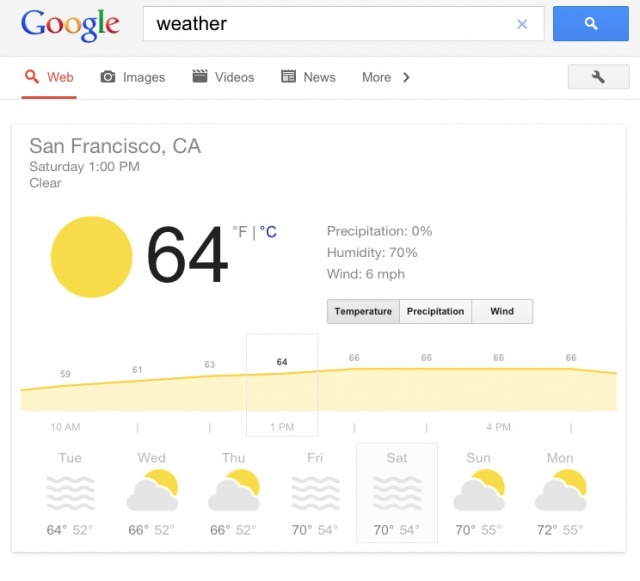This screenshot has height=581, width=640.
Task: Open the Images tab
Action: [133, 77]
